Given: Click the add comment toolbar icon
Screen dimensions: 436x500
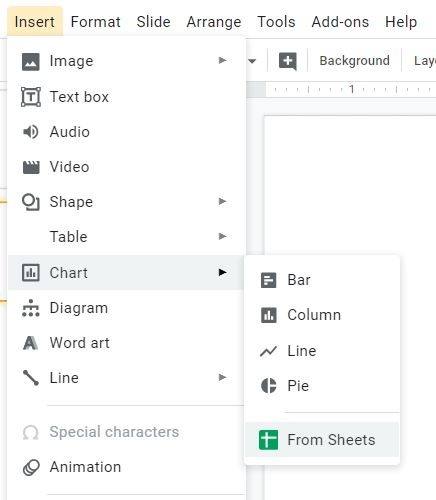Looking at the screenshot, I should (288, 61).
